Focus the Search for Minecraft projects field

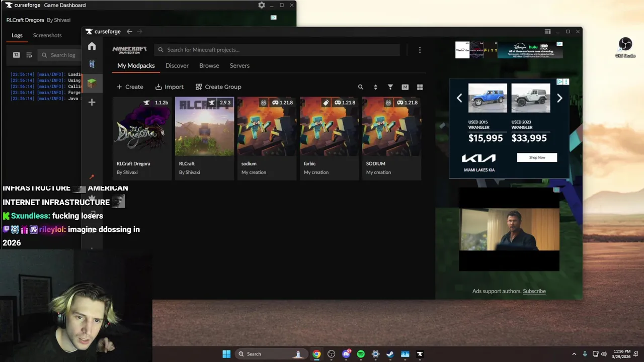277,50
